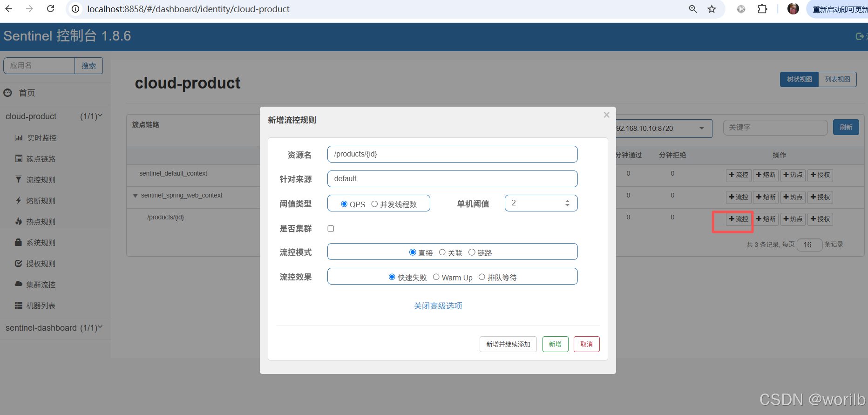868x415 pixels.
Task: Click the blue 刷新 button
Action: tap(846, 128)
